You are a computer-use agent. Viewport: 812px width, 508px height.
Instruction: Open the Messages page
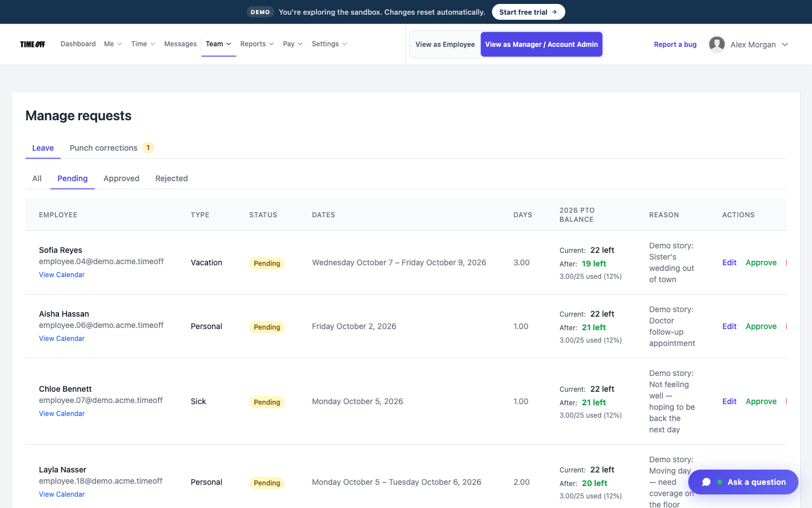180,44
